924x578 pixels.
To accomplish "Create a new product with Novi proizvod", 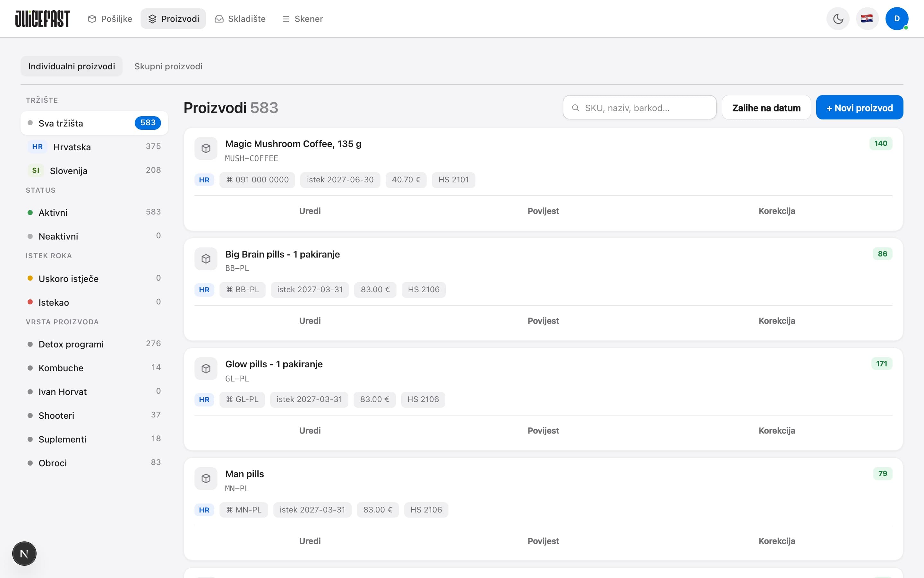I will pos(860,108).
